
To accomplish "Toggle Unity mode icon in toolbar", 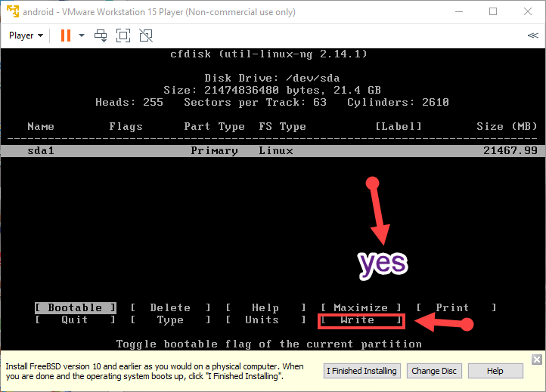I will tap(146, 35).
